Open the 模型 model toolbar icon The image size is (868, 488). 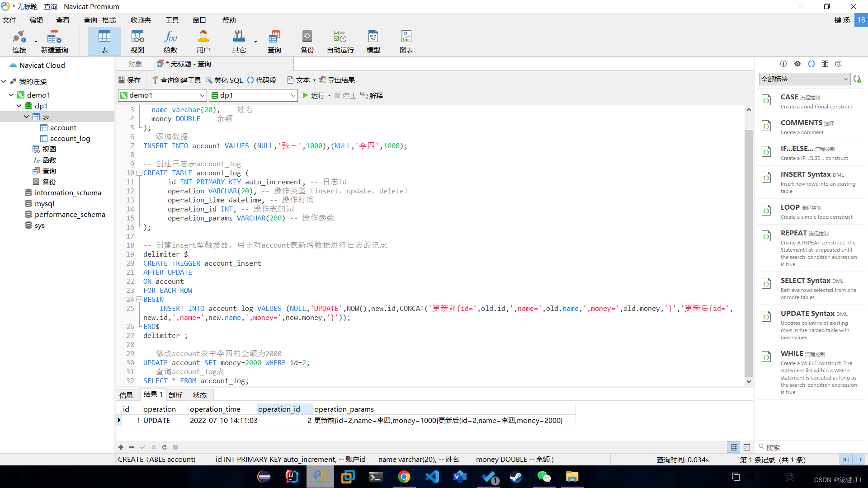[x=373, y=42]
